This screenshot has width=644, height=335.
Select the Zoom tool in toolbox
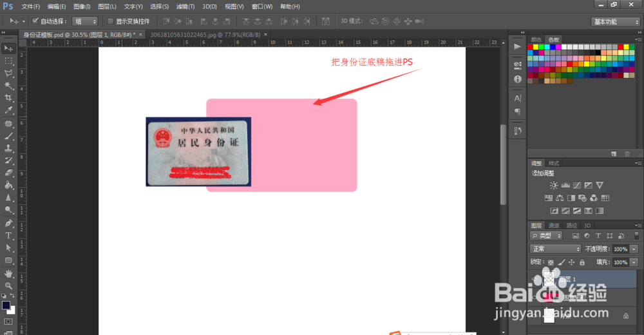8,285
